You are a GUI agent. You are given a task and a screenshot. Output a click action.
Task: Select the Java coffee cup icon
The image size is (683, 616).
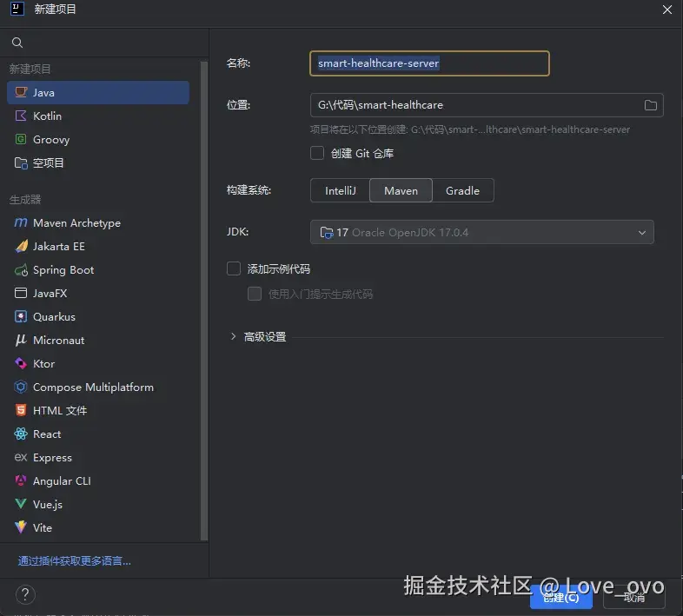[21, 92]
